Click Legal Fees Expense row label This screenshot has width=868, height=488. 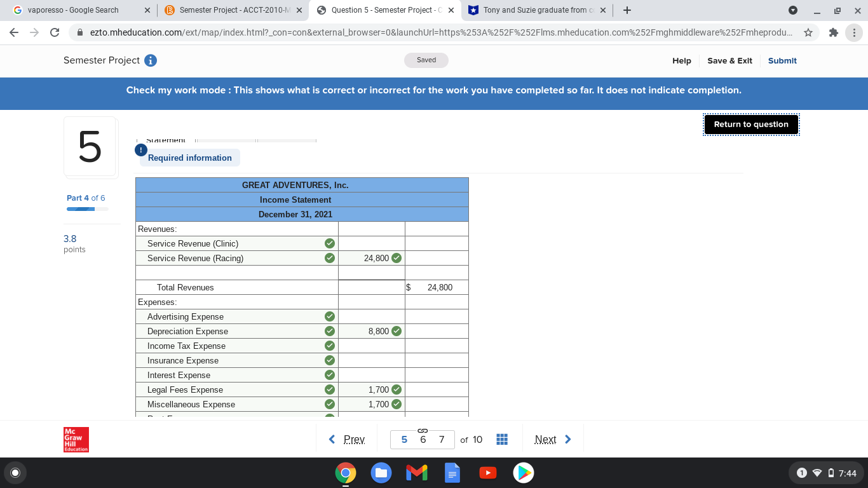(185, 390)
